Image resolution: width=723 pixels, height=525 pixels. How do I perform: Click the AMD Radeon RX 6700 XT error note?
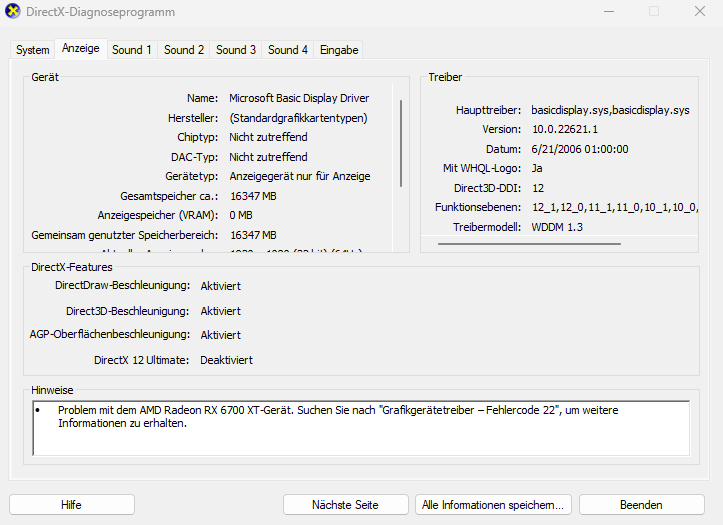[338, 417]
